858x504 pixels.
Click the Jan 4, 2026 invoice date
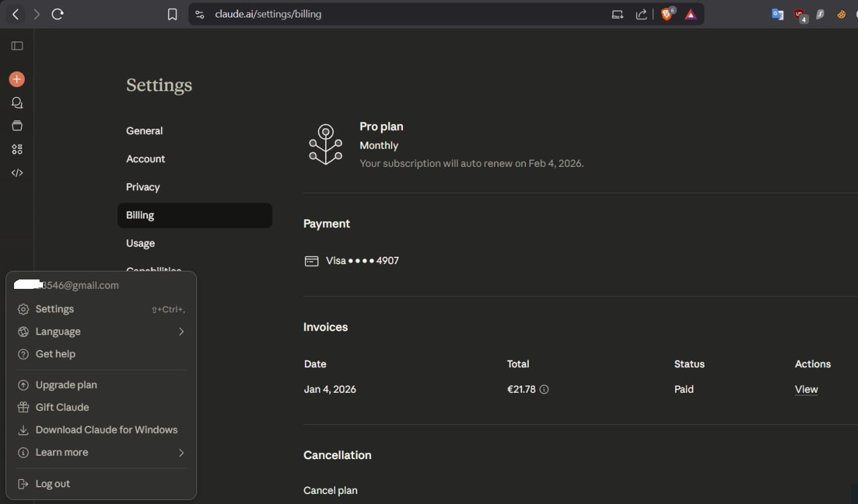[x=330, y=389]
